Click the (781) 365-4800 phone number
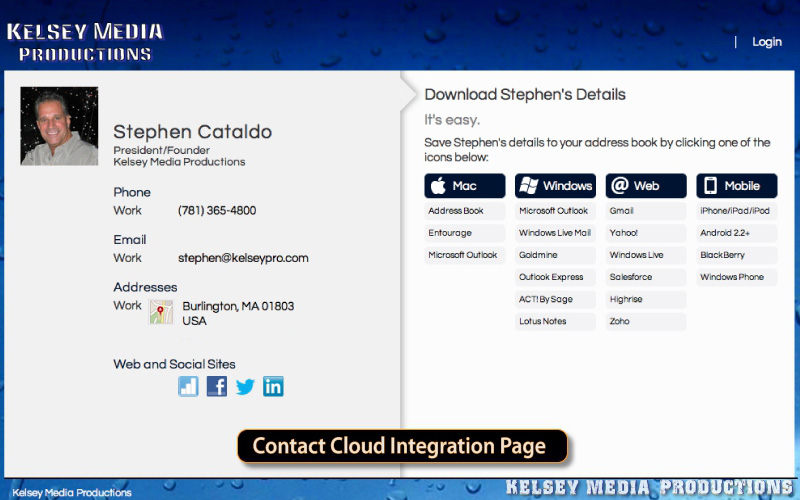 tap(217, 210)
